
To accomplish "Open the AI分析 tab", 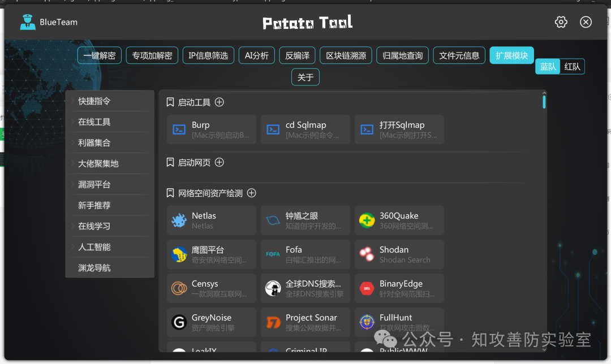I will (257, 55).
